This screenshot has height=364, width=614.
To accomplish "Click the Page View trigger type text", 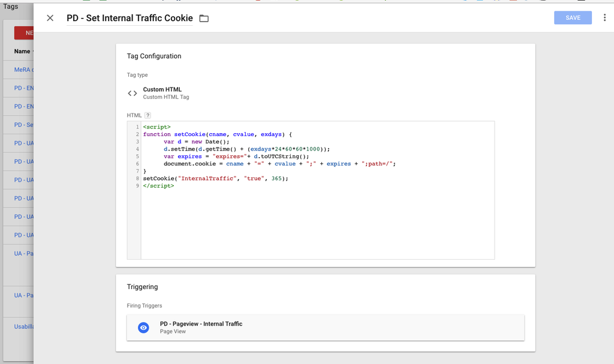I will [x=173, y=332].
